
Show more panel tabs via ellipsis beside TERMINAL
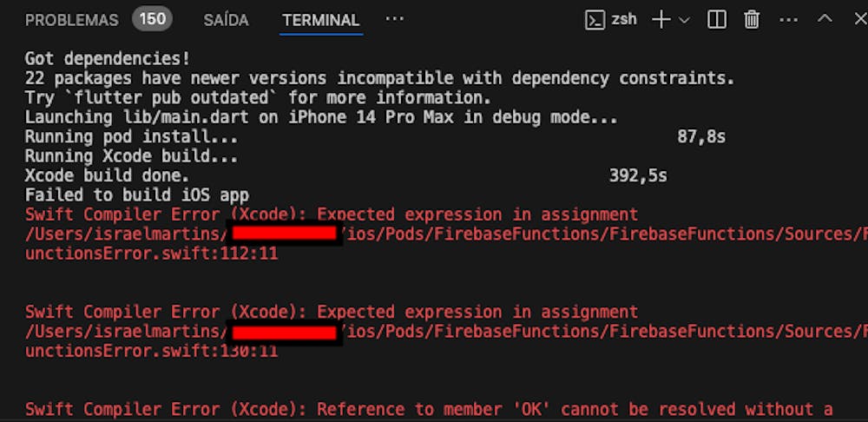(395, 19)
